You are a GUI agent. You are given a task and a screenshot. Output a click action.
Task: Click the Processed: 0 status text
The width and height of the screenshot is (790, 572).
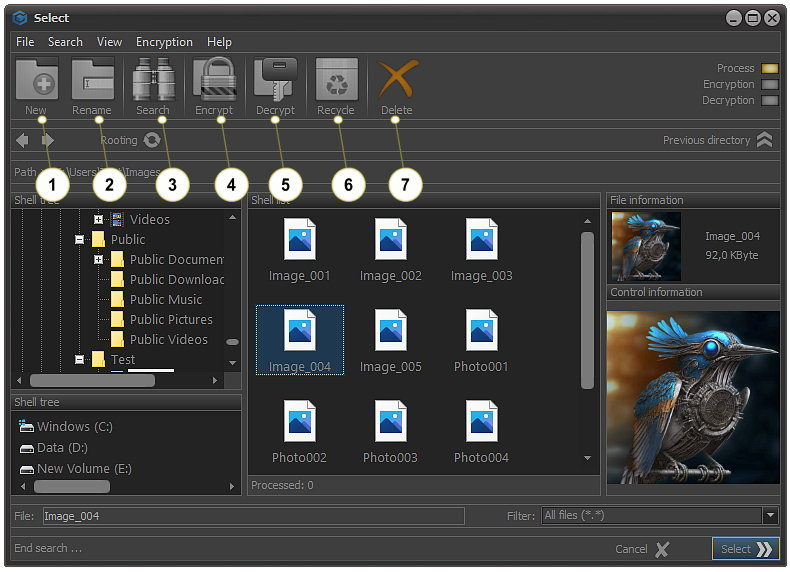(282, 485)
